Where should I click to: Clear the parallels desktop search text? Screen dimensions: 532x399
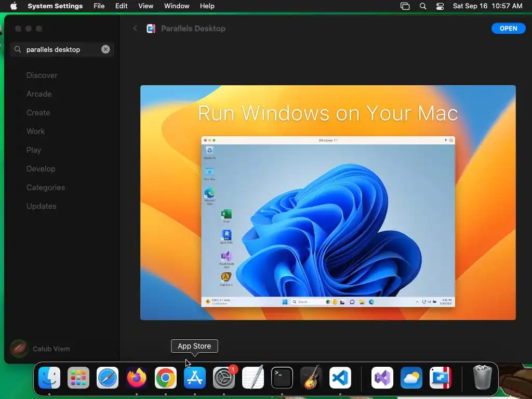(x=105, y=49)
